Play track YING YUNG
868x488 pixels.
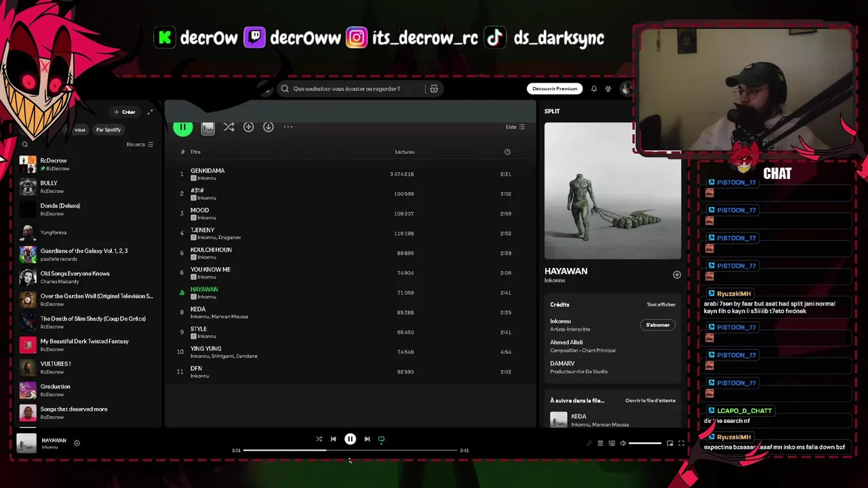pos(351,352)
